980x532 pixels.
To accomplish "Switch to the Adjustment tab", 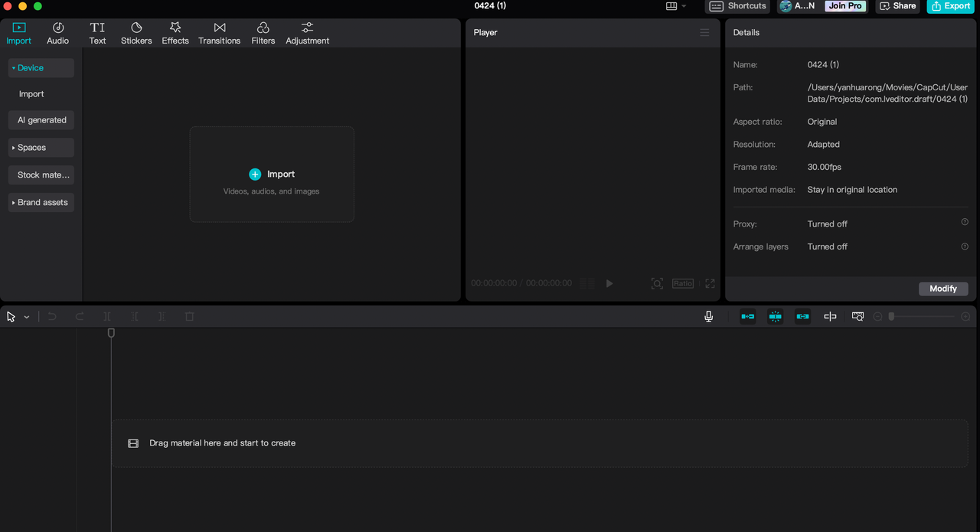I will 308,34.
